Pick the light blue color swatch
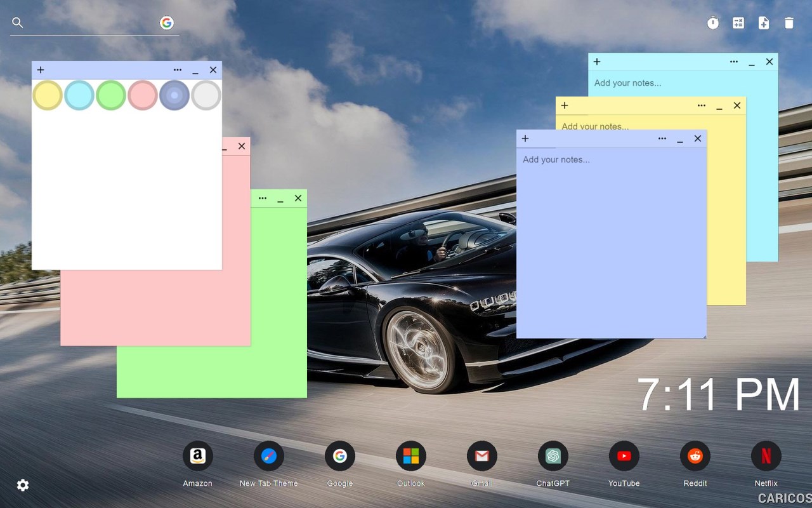Screen dimensions: 812x508 [79, 95]
